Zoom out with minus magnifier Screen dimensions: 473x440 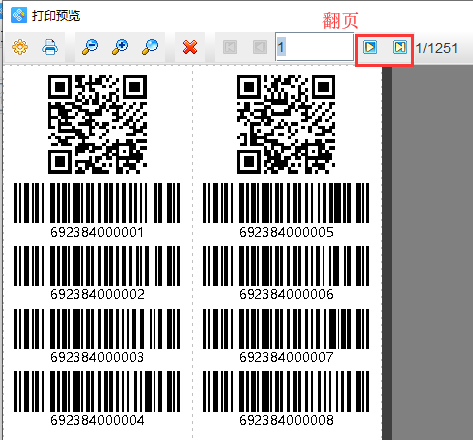(90, 47)
